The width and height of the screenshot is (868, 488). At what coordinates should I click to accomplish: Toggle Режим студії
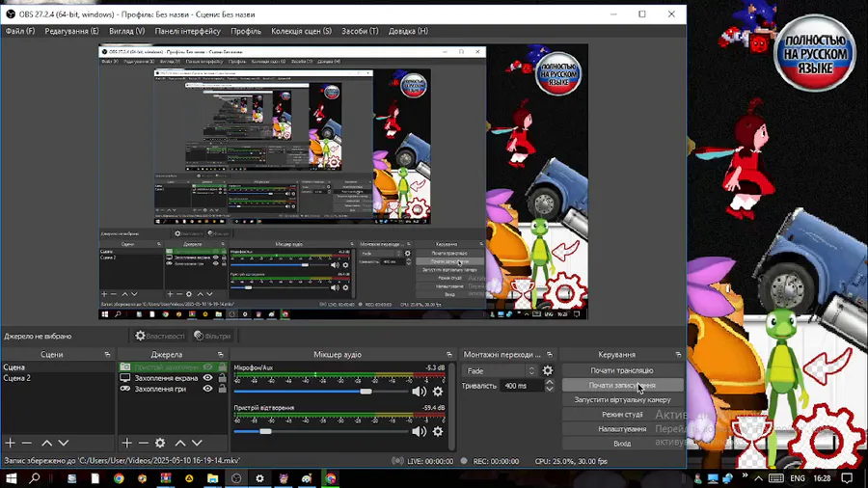pos(622,414)
